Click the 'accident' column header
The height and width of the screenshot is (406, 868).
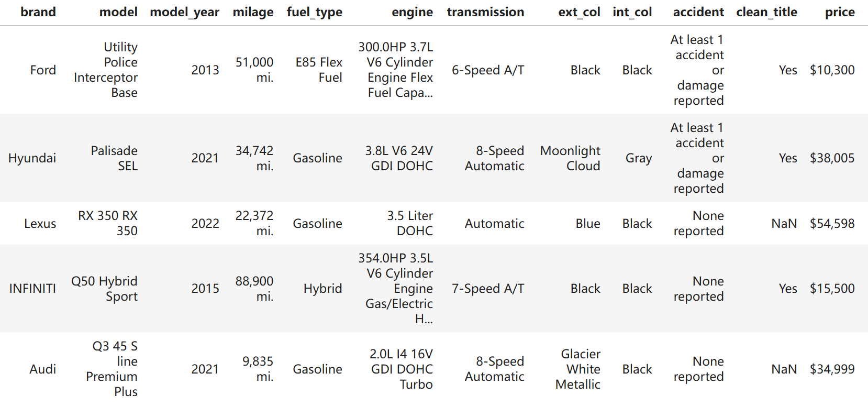[698, 12]
